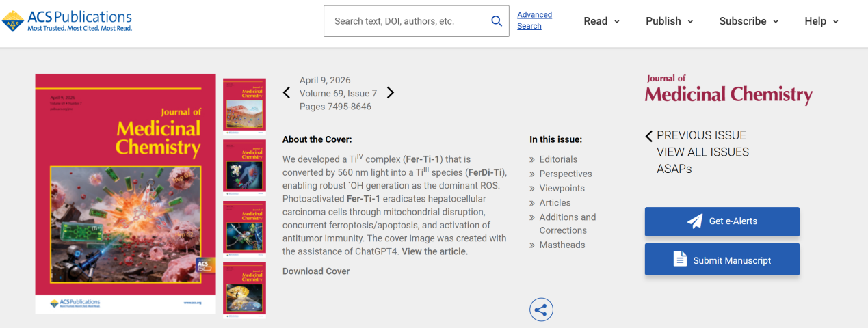868x328 pixels.
Task: Open the Advanced Search link
Action: point(534,20)
